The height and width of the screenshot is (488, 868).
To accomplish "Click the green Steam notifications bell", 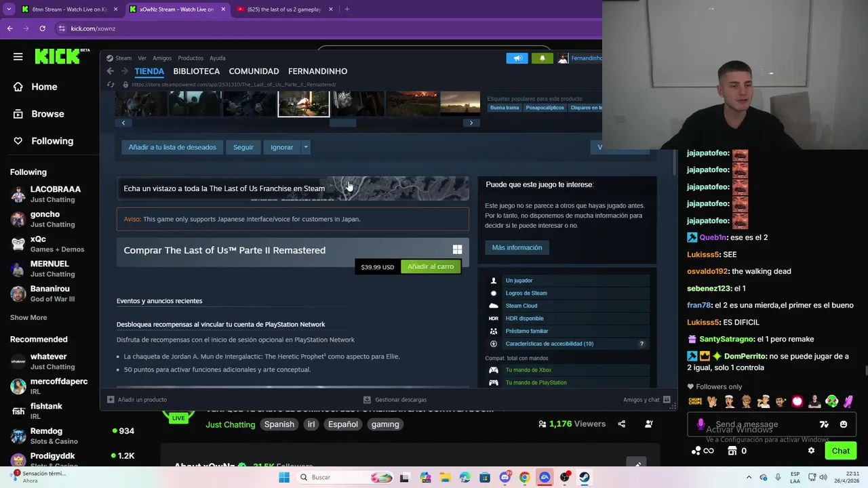I will click(x=542, y=58).
